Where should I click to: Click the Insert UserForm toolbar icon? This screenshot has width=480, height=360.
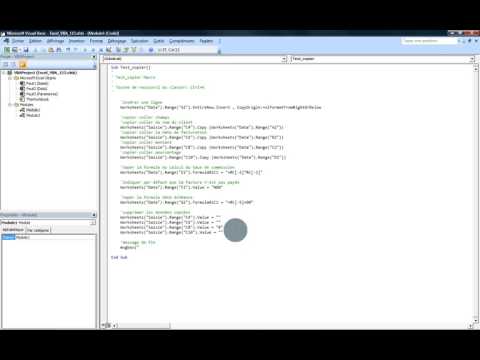click(x=15, y=50)
